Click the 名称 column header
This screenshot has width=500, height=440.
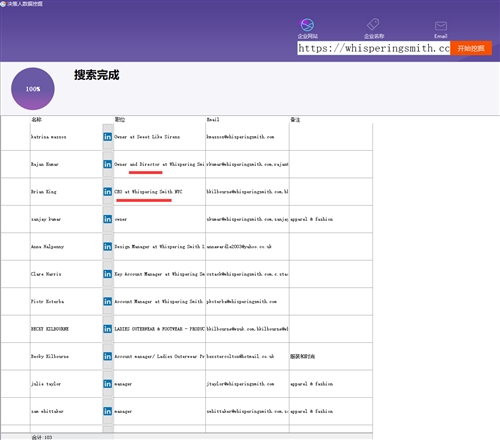tap(36, 119)
